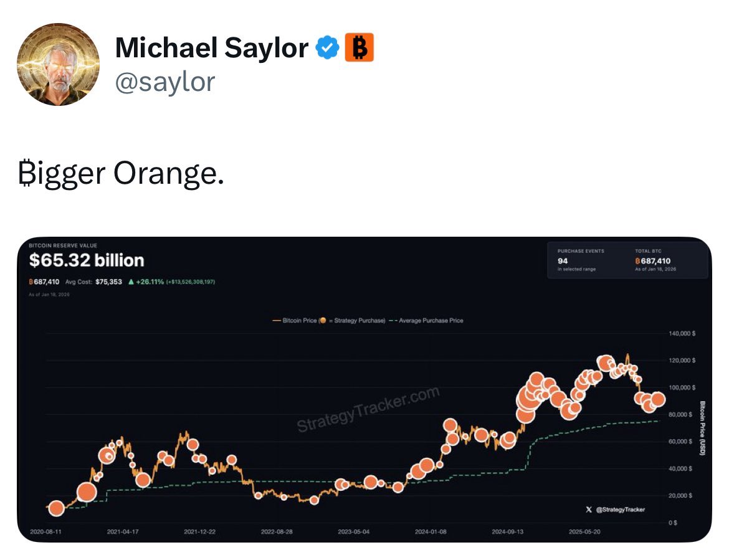The image size is (729, 560).
Task: Select the 2022-08-28 date axis label
Action: tap(277, 532)
